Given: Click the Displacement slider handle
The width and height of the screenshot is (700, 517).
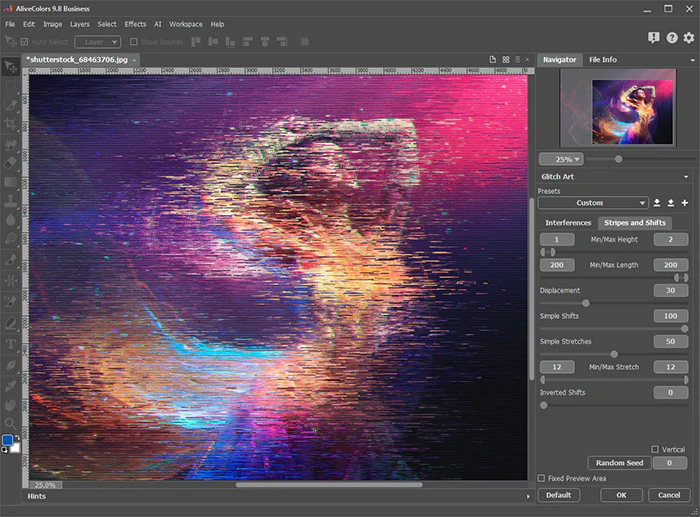Looking at the screenshot, I should pos(585,303).
